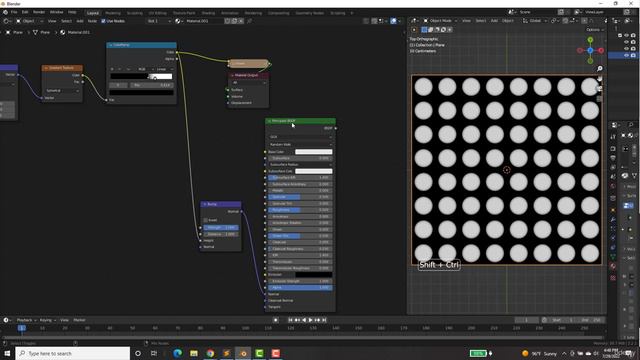Viewport: 640px width, 360px height.
Task: Toggle visibility of the highlighted outliner row
Action: tap(626, 55)
